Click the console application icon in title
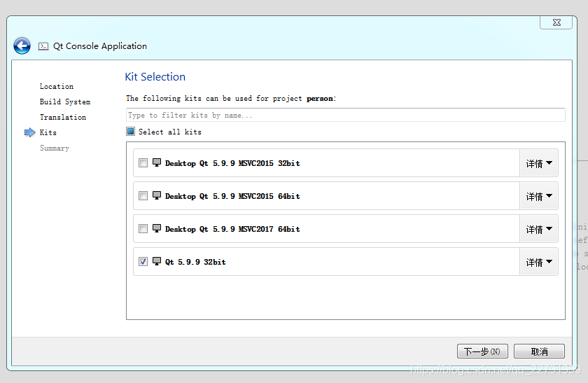The height and width of the screenshot is (383, 588). (x=43, y=46)
